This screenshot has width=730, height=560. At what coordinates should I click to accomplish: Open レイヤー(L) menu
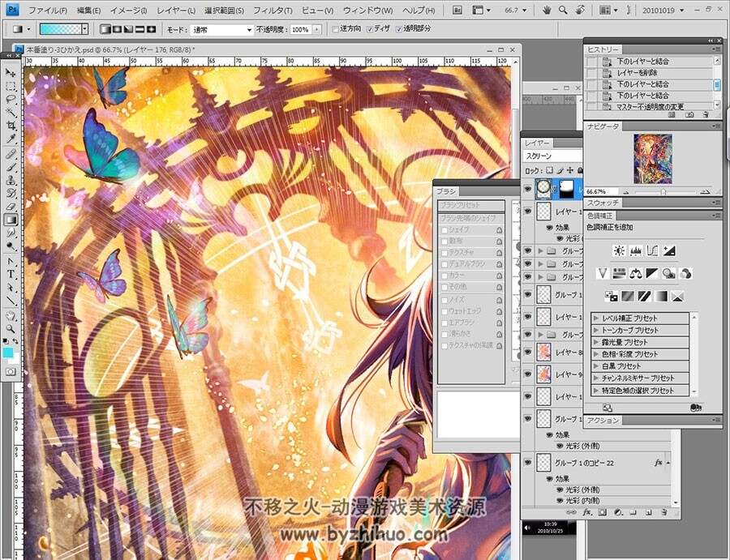pyautogui.click(x=176, y=10)
